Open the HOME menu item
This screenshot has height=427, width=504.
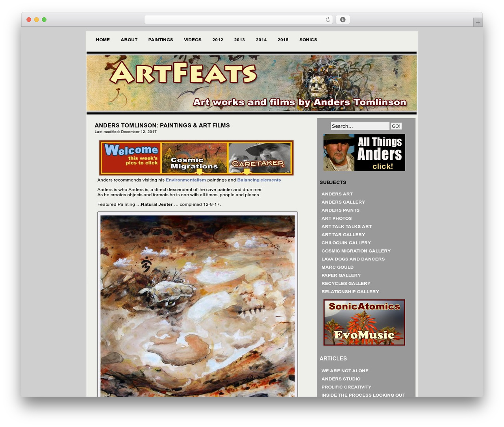[x=103, y=40]
